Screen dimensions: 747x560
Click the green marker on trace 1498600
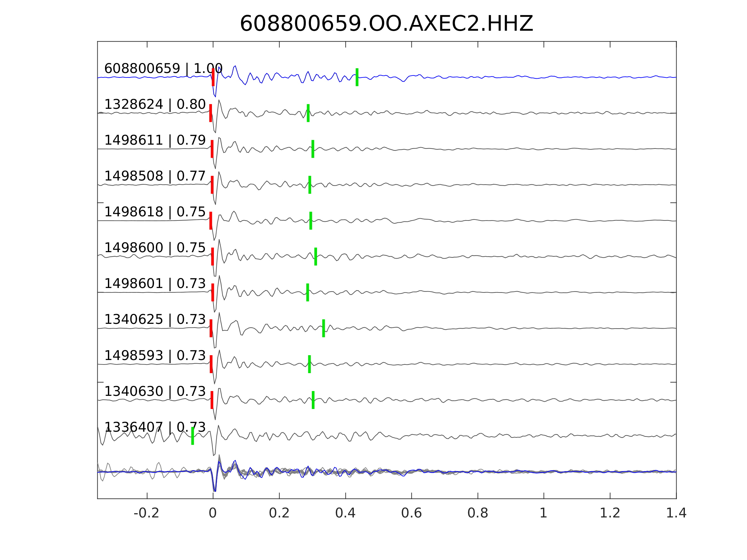pyautogui.click(x=316, y=257)
